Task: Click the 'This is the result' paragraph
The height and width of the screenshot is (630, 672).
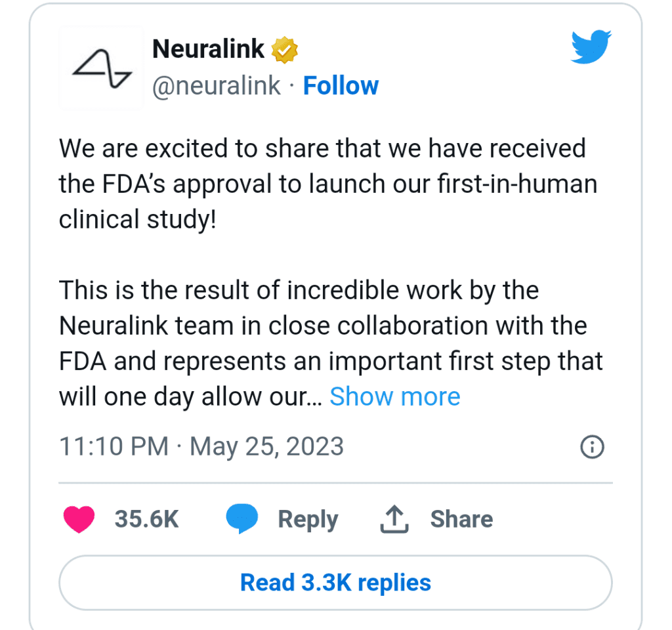Action: point(331,343)
